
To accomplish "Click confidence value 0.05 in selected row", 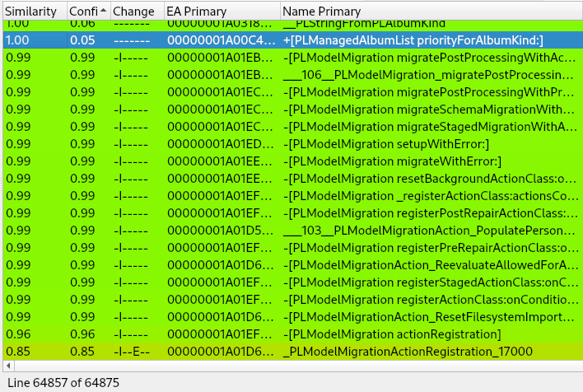I will [82, 40].
